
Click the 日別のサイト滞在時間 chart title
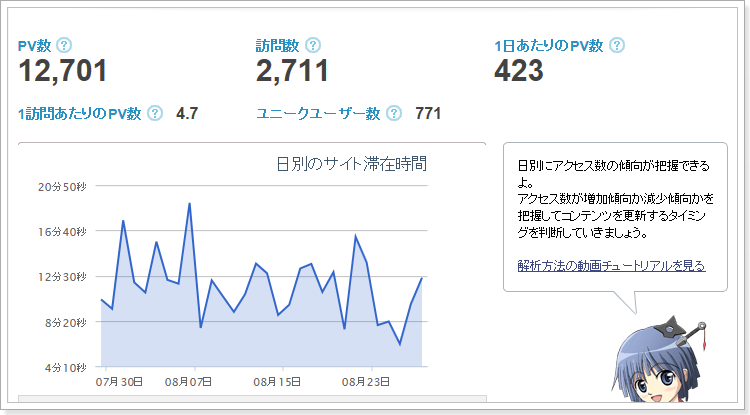click(352, 164)
